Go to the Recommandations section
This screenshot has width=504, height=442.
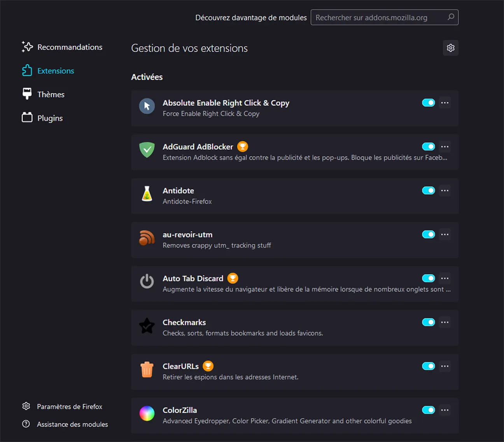(x=62, y=47)
